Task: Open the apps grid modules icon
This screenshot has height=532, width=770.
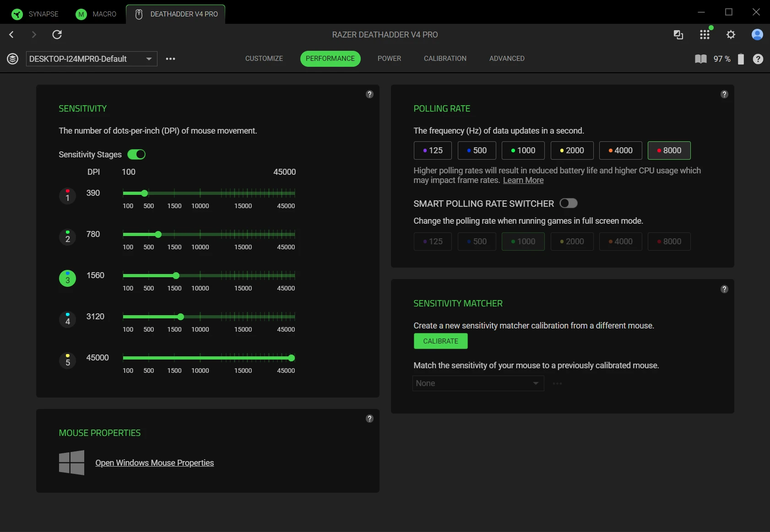Action: pos(705,35)
